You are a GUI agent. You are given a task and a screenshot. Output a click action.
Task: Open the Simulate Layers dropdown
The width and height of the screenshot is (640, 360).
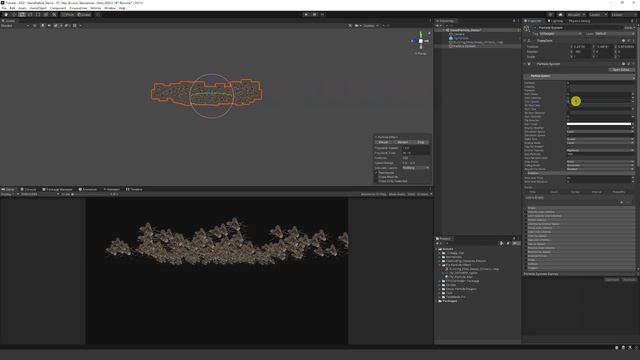(x=416, y=168)
